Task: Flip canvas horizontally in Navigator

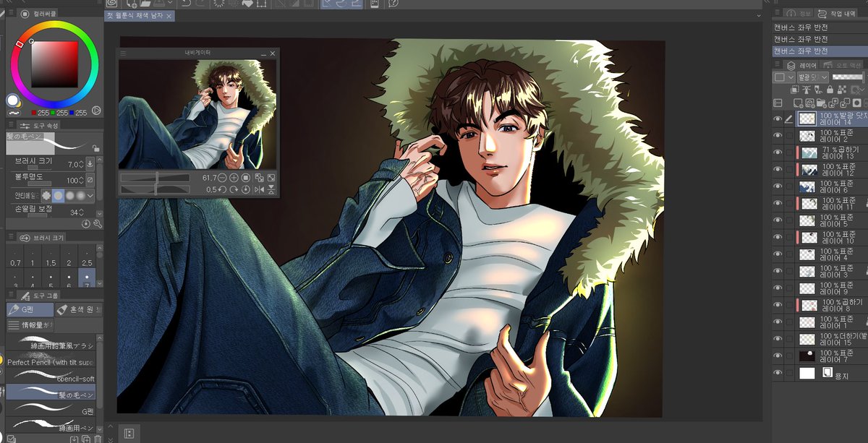Action: [x=259, y=189]
